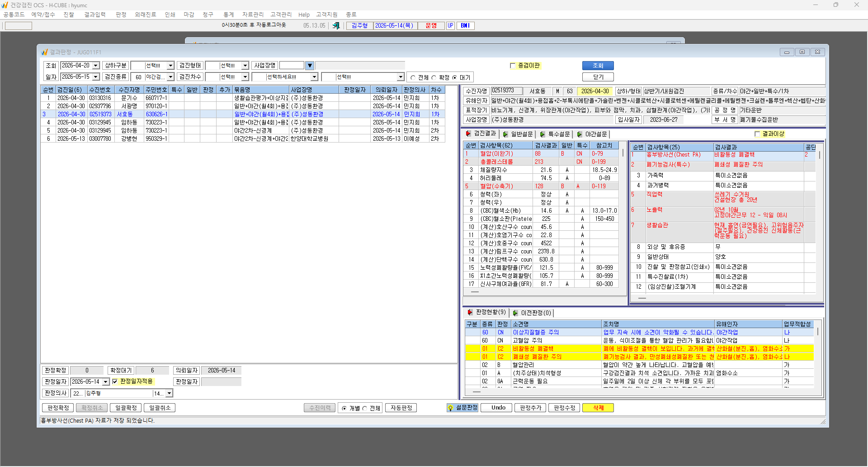Click the 자동판정 button
This screenshot has height=467, width=868.
point(401,408)
